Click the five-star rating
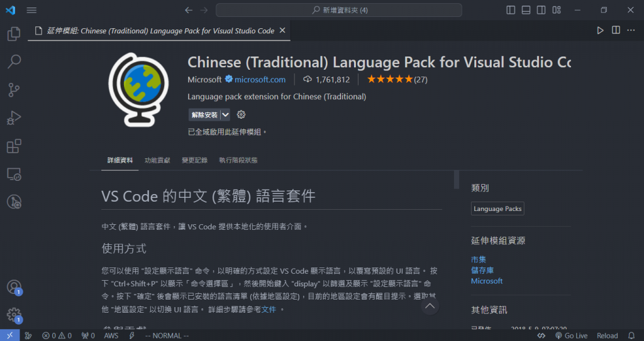Viewport: 644px width, 341px height. coord(389,79)
